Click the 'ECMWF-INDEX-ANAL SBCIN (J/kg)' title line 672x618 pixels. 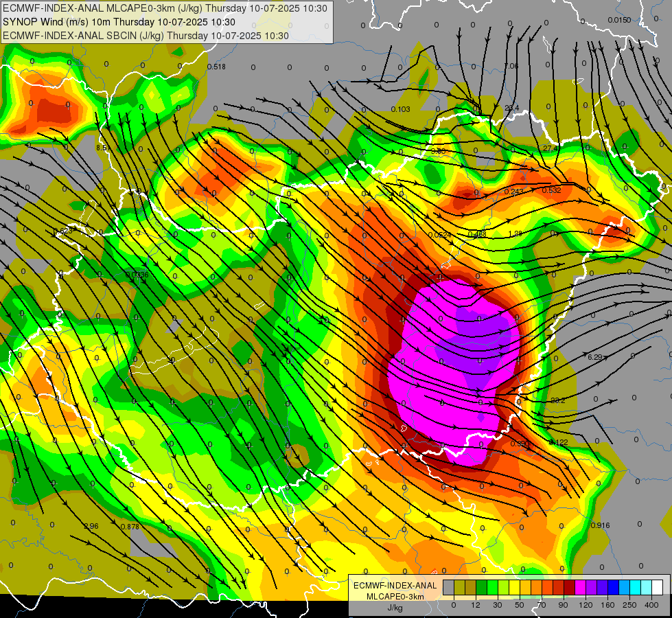pos(146,36)
